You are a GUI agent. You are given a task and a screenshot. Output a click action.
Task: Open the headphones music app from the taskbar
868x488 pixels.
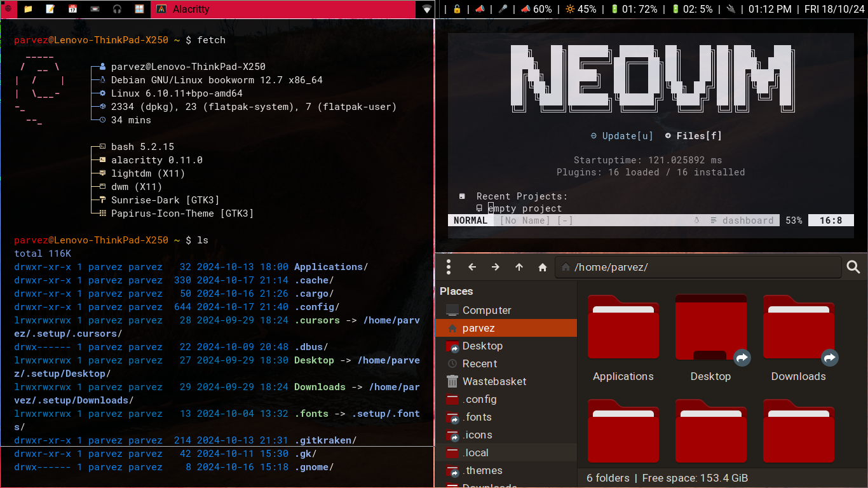tap(116, 9)
